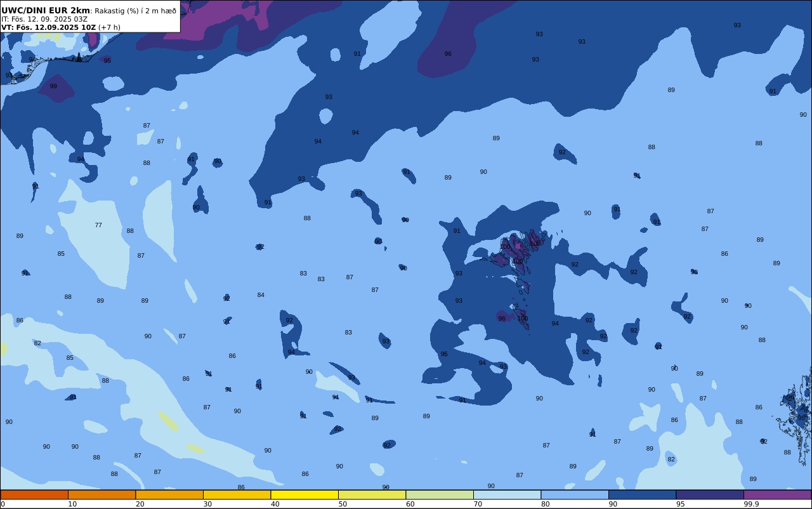Click the 50–60 % pale yellow legend swatch
Screen dimensions: 812x509
coord(372,494)
